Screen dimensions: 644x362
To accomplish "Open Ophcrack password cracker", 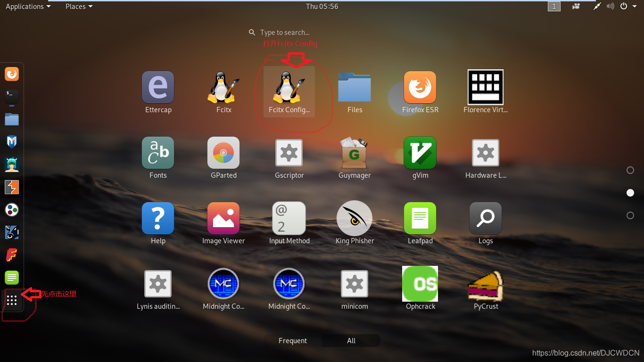I will click(x=420, y=289).
